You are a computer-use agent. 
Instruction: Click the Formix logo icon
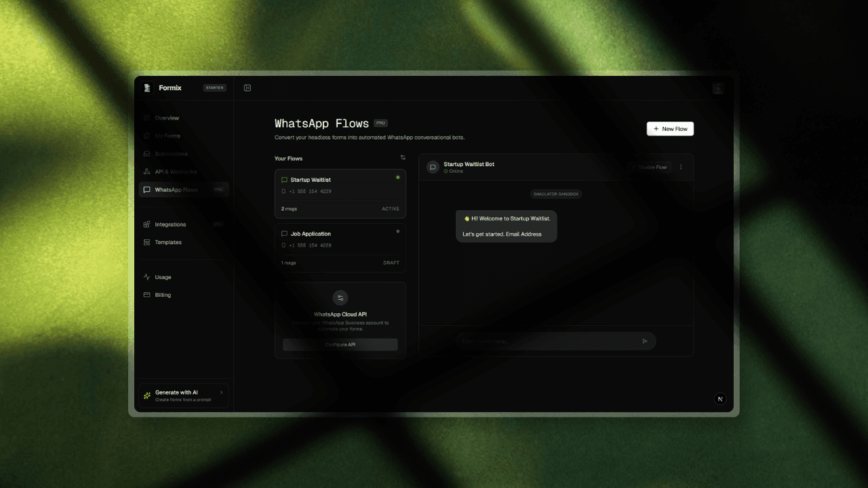click(147, 88)
